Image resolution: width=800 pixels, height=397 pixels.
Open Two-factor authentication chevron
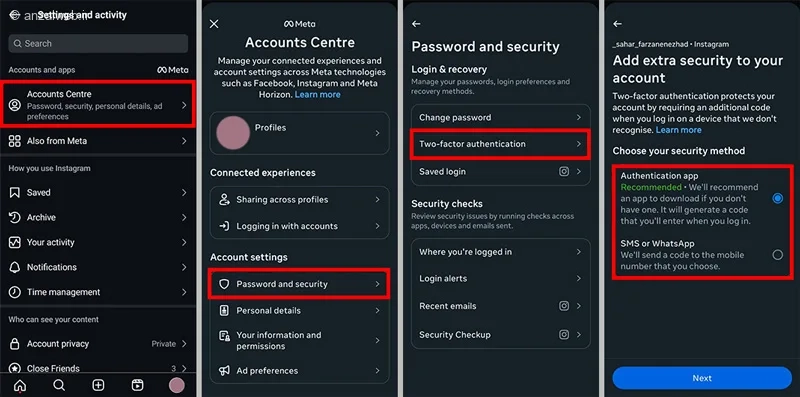(x=579, y=144)
